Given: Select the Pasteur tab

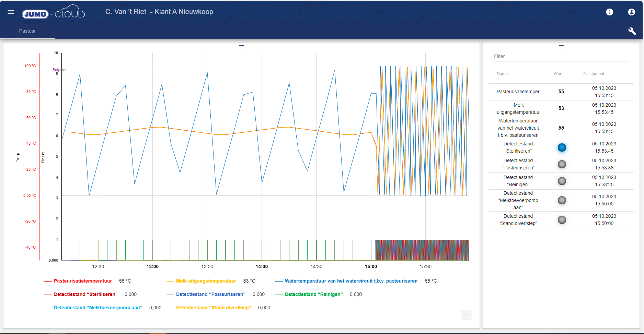Looking at the screenshot, I should click(x=27, y=31).
